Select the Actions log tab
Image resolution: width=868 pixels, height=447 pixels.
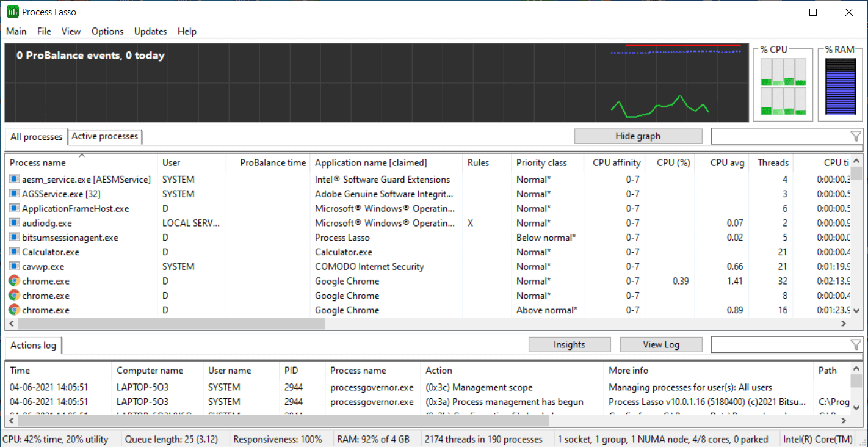coord(34,346)
